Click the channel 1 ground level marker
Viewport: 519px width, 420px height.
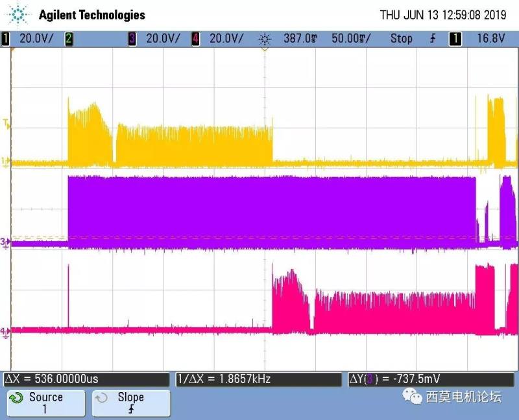point(6,161)
